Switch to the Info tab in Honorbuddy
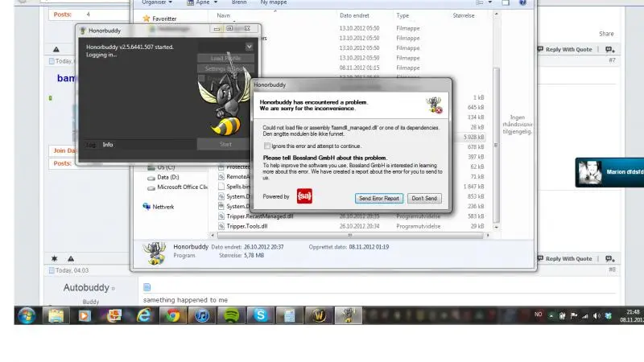 click(x=108, y=145)
